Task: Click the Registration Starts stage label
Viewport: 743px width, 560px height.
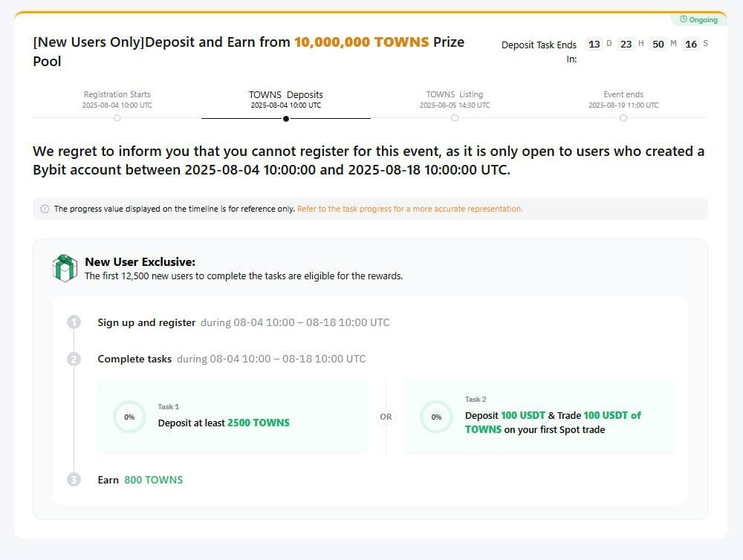Action: (x=117, y=94)
